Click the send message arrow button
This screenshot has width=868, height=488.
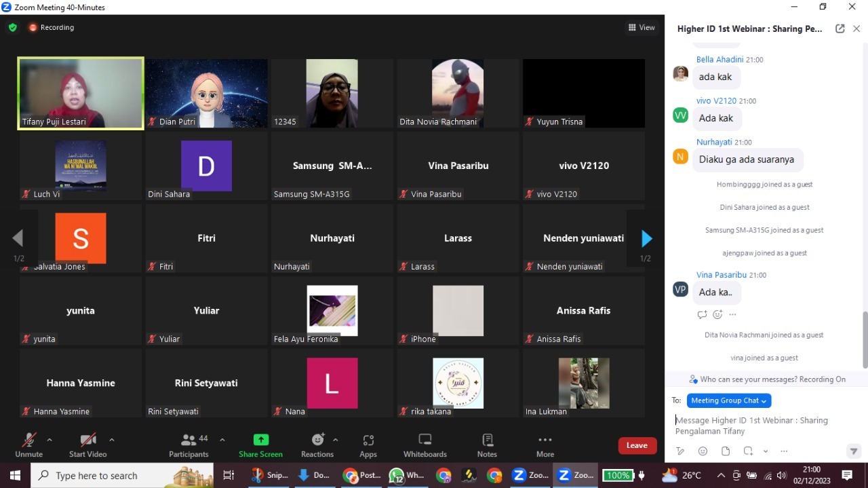coord(853,451)
